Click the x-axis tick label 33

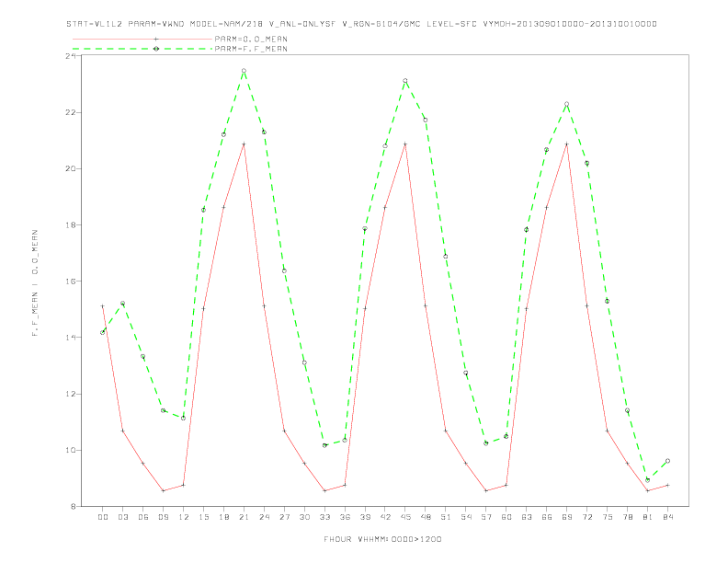click(x=324, y=517)
